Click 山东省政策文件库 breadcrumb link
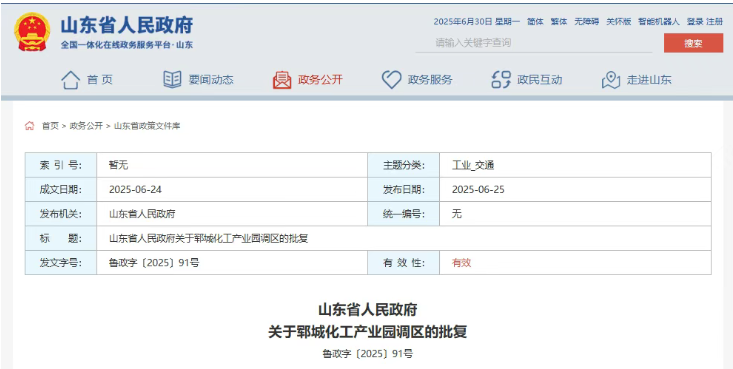 pos(147,126)
